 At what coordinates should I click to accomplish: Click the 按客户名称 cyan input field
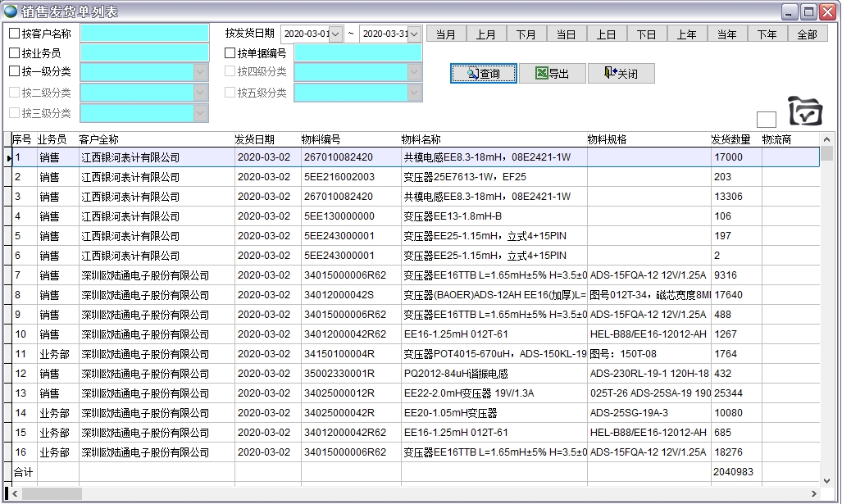pos(145,34)
